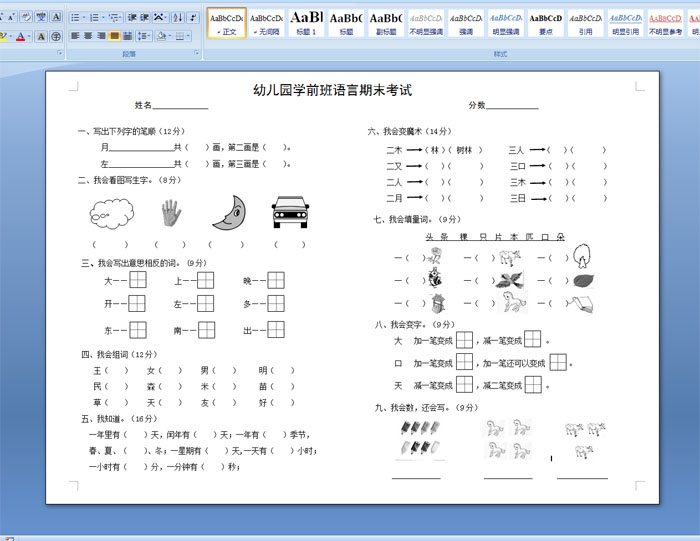Click the Increase Indent icon
This screenshot has height=541, width=700.
(145, 17)
